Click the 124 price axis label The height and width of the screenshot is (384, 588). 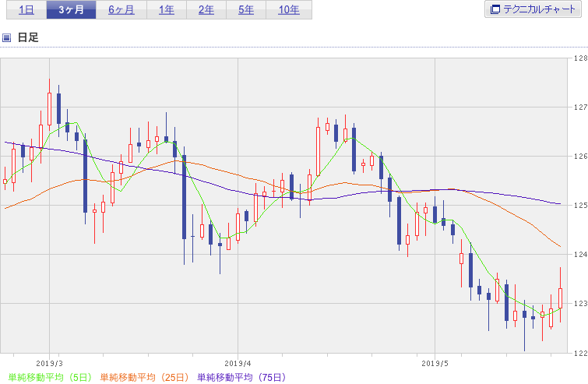click(x=580, y=254)
